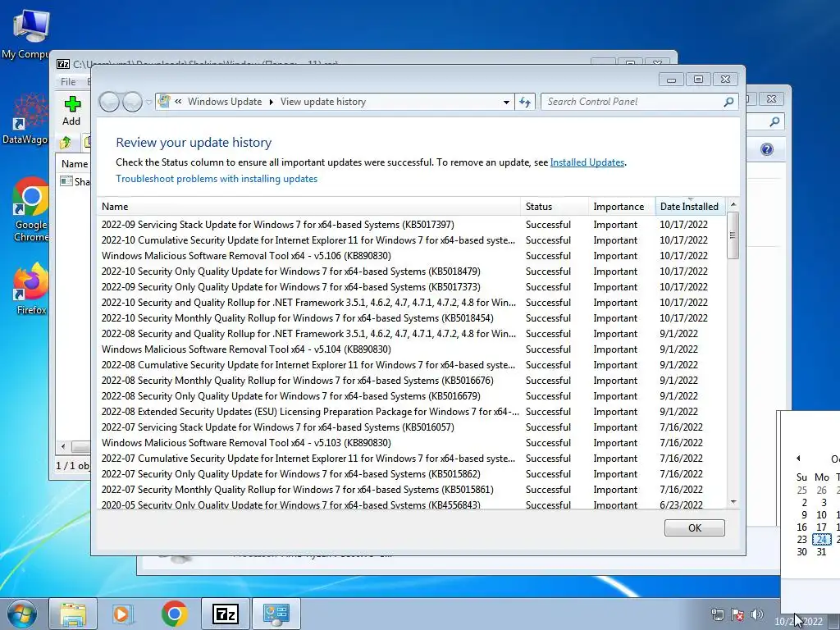
Task: Click the update list scrollbar down arrow
Action: (x=733, y=502)
